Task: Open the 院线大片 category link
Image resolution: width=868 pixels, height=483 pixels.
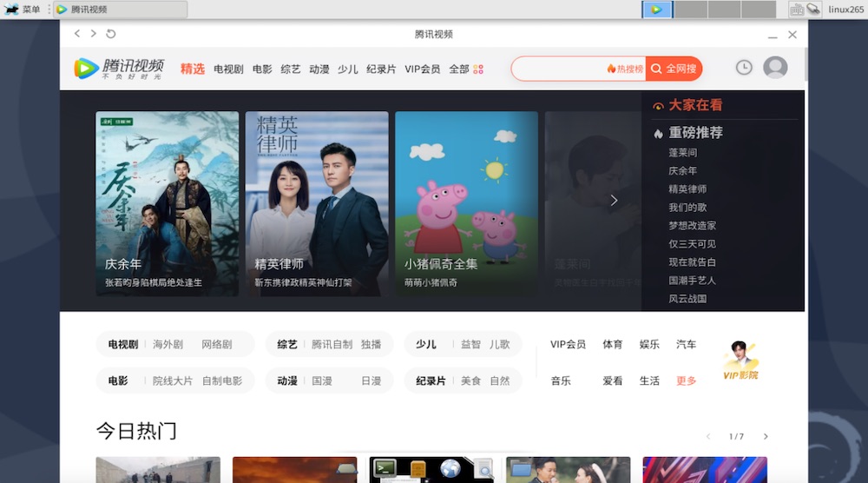Action: [173, 381]
